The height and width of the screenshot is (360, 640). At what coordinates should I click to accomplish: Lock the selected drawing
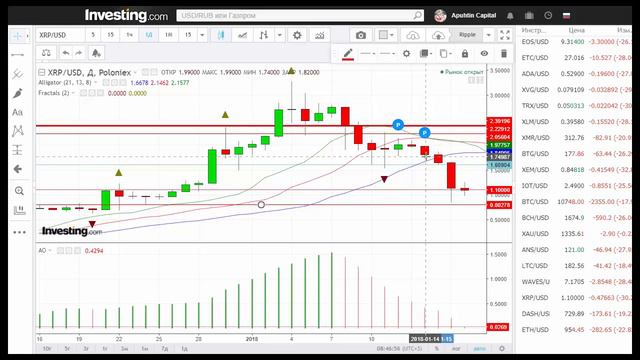pyautogui.click(x=465, y=53)
